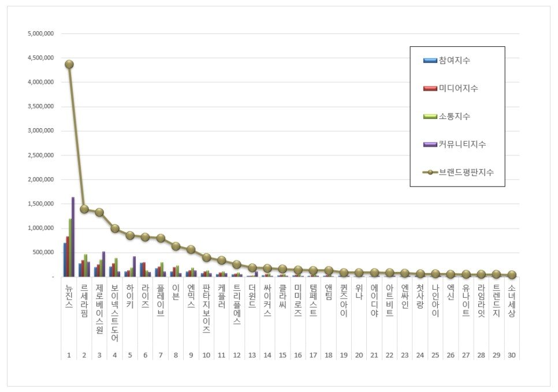The width and height of the screenshot is (558, 392).
Task: Click the green 소통지수 legend swatch
Action: click(430, 117)
